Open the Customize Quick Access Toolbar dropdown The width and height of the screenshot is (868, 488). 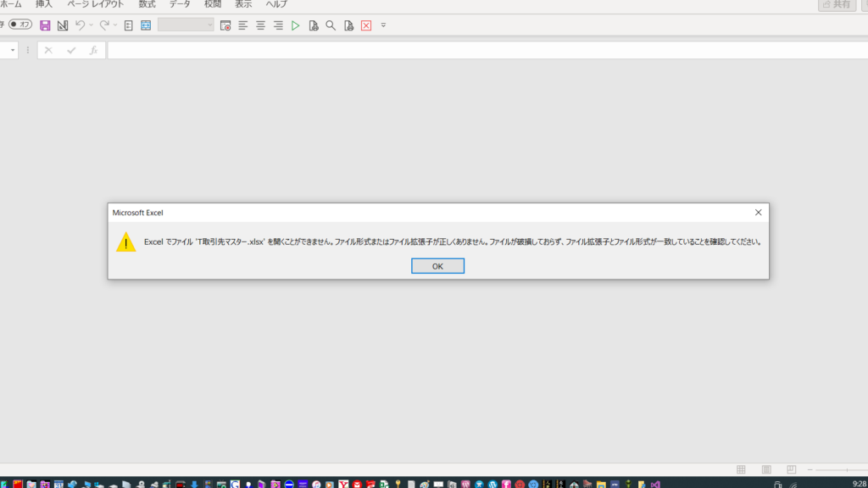click(383, 25)
